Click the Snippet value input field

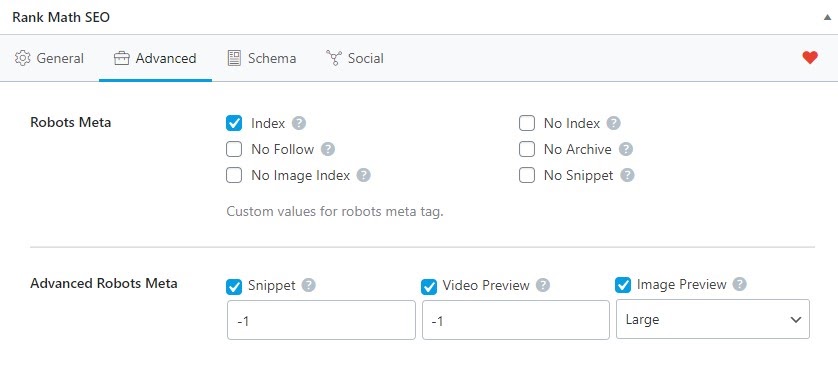click(321, 320)
